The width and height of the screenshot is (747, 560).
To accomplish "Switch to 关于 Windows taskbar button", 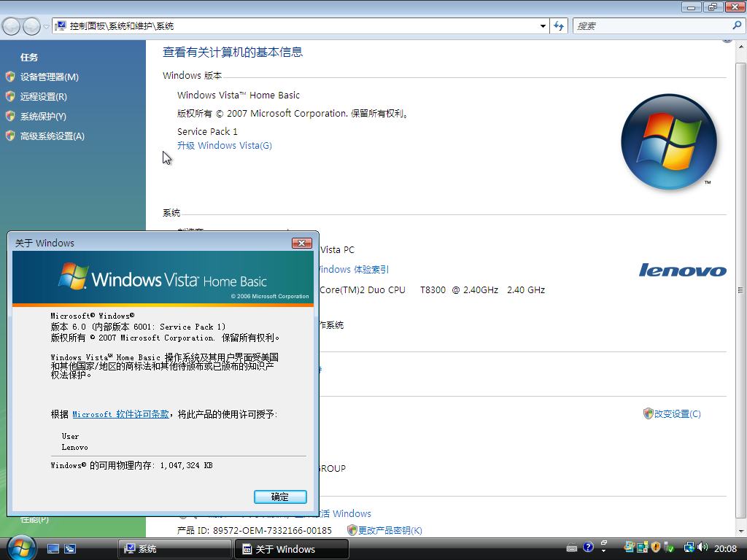I will click(x=292, y=548).
